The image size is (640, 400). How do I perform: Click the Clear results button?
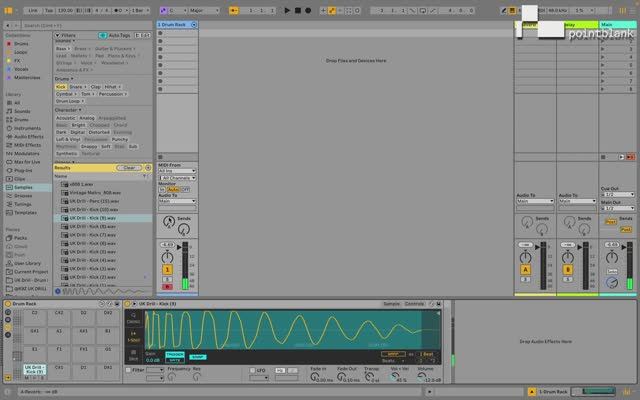click(x=129, y=168)
